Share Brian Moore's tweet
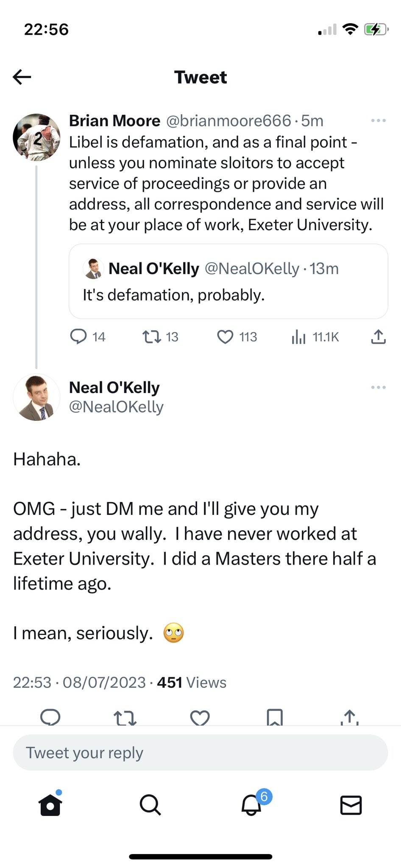The width and height of the screenshot is (401, 868). [378, 337]
